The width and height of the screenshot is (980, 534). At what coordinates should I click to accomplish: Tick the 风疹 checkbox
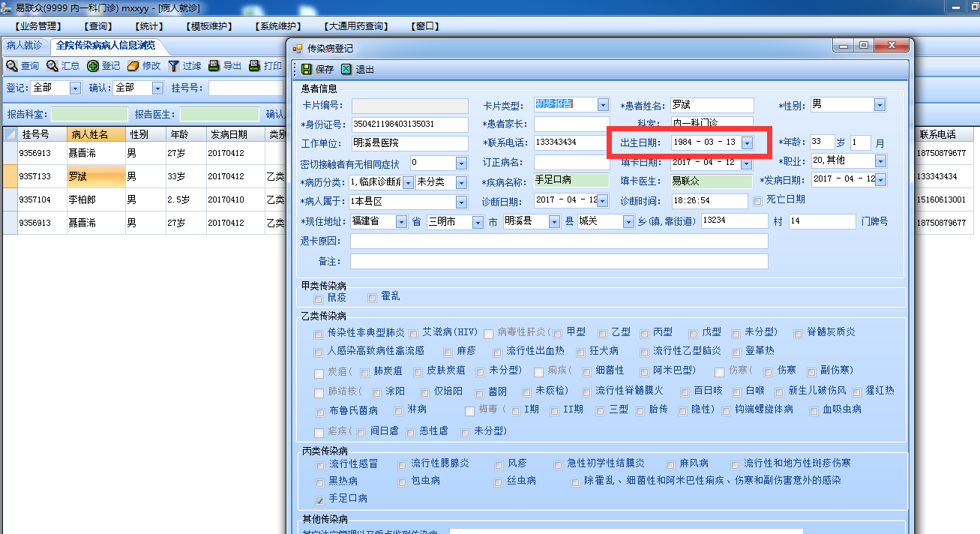coord(499,465)
